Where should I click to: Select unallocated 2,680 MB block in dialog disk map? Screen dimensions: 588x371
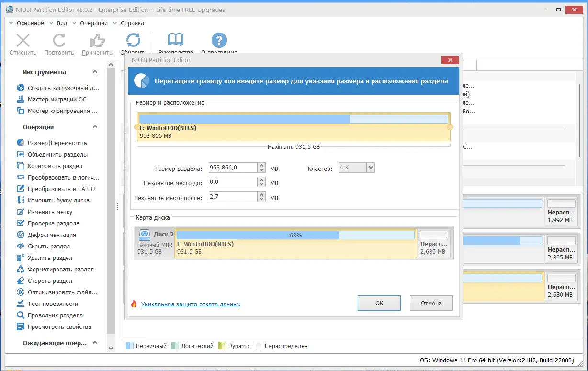point(434,243)
